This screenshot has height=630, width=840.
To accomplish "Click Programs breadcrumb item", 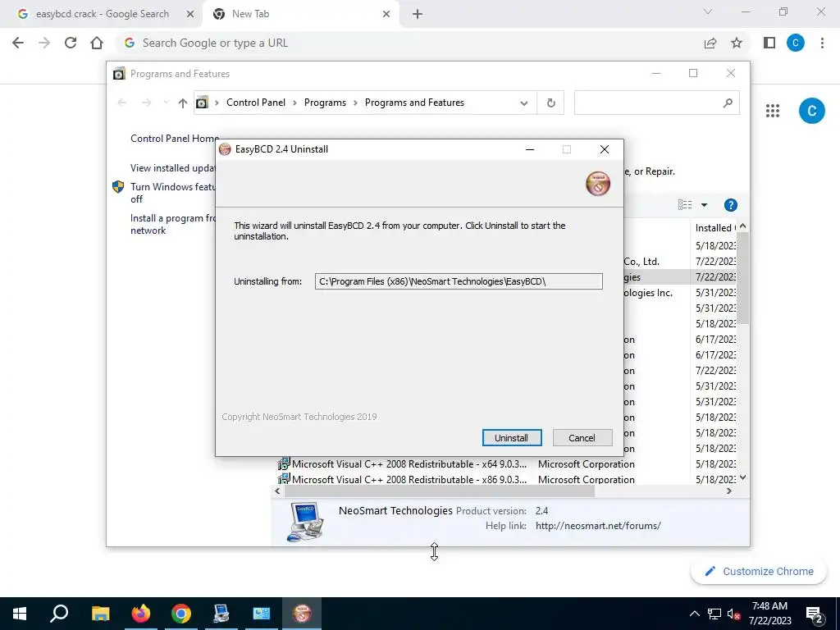I will [x=325, y=103].
